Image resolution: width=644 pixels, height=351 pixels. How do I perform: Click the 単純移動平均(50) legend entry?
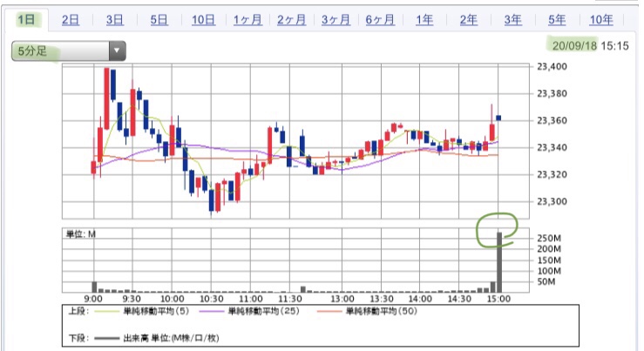382,311
